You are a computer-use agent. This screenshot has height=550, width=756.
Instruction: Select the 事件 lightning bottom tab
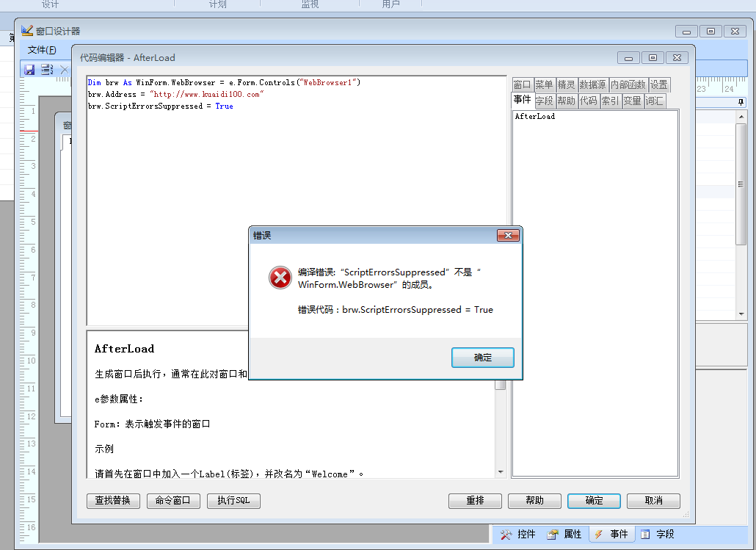611,534
